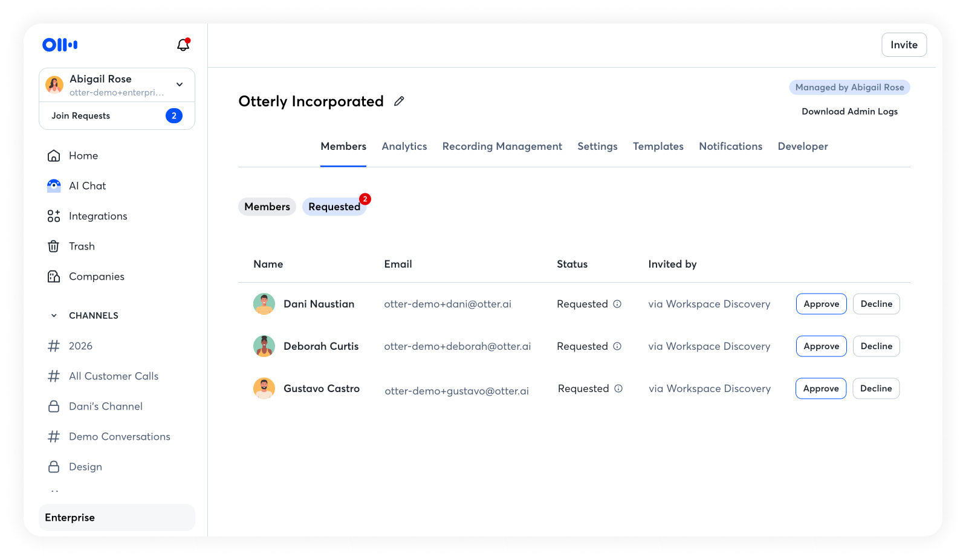Click the Enterprise plan label
The image size is (966, 560).
point(117,518)
